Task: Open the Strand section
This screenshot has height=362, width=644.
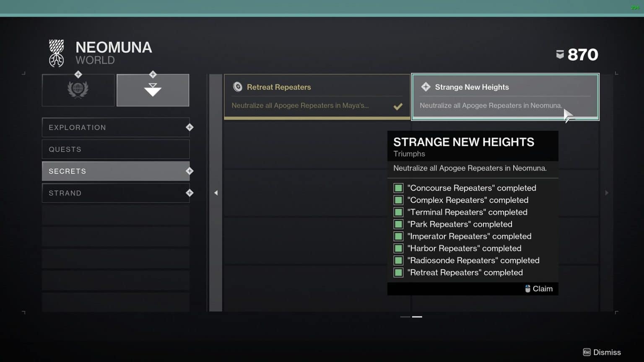Action: pos(116,193)
